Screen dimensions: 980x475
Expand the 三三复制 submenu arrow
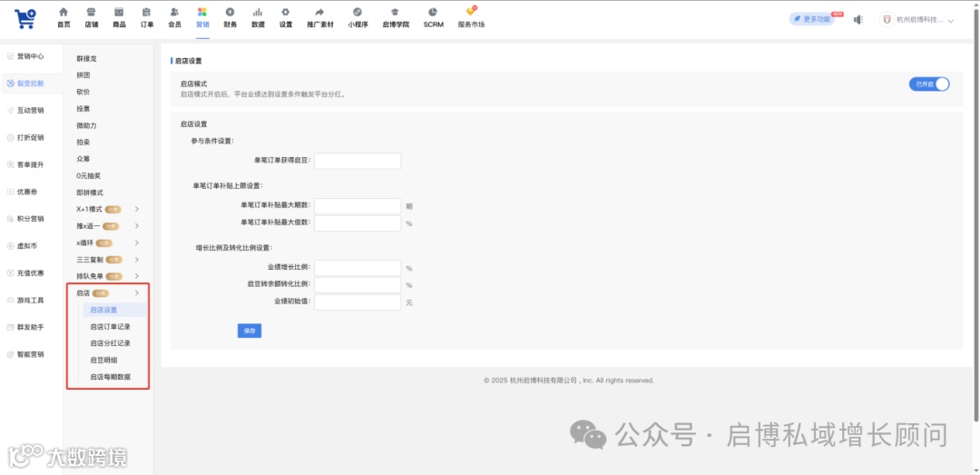[136, 259]
